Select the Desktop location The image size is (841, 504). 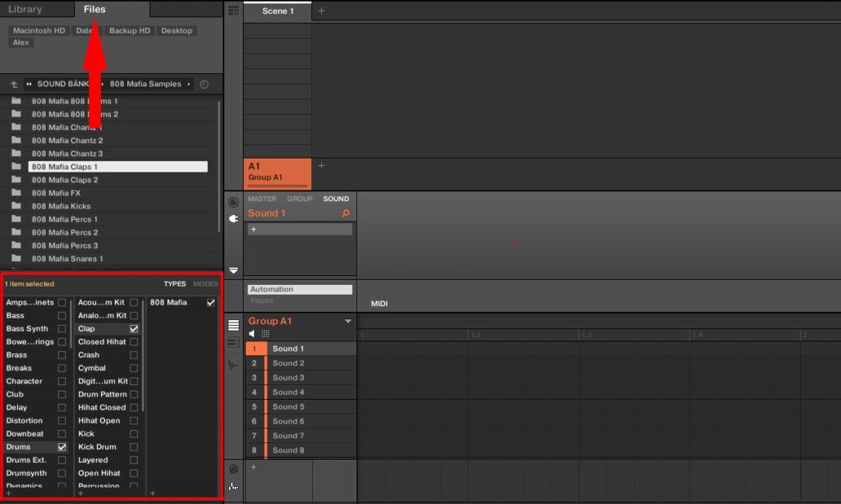click(x=177, y=30)
